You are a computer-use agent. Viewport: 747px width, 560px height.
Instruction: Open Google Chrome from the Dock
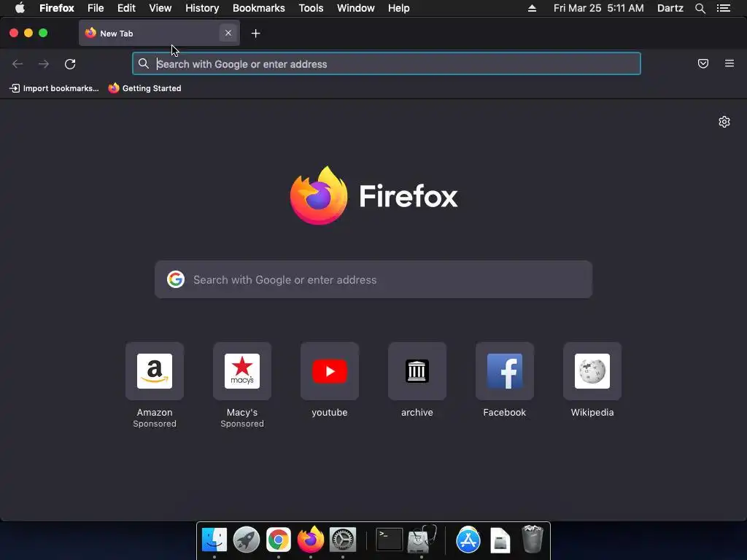[279, 540]
